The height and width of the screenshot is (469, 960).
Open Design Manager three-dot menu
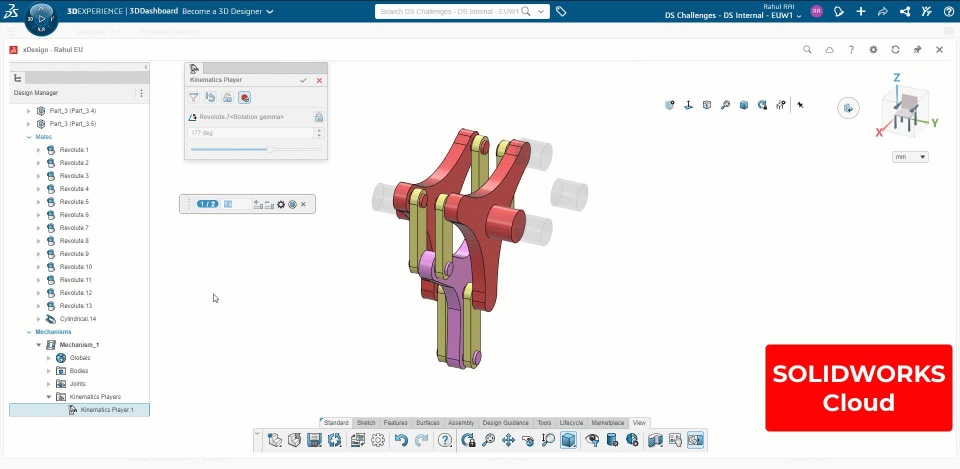pyautogui.click(x=141, y=93)
